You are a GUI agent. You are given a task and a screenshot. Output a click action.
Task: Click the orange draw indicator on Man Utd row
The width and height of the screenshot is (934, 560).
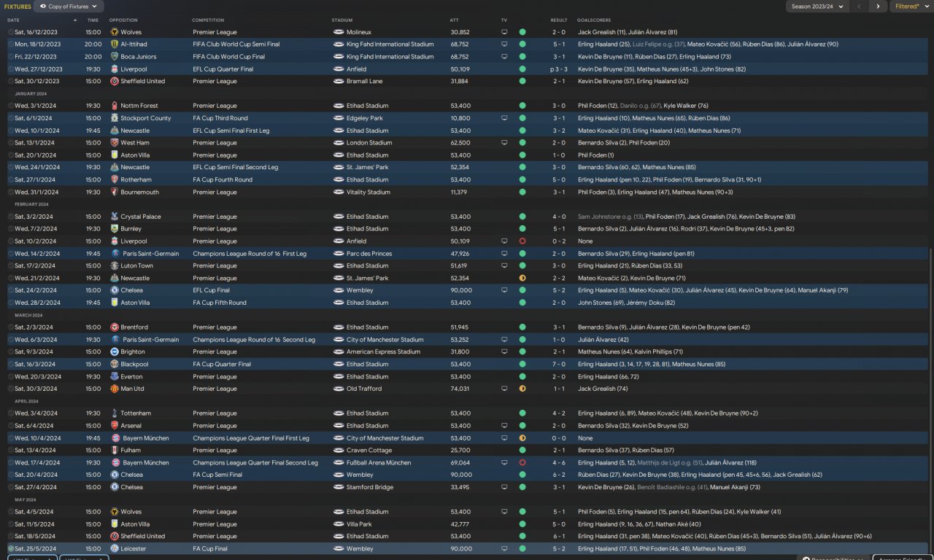[522, 389]
